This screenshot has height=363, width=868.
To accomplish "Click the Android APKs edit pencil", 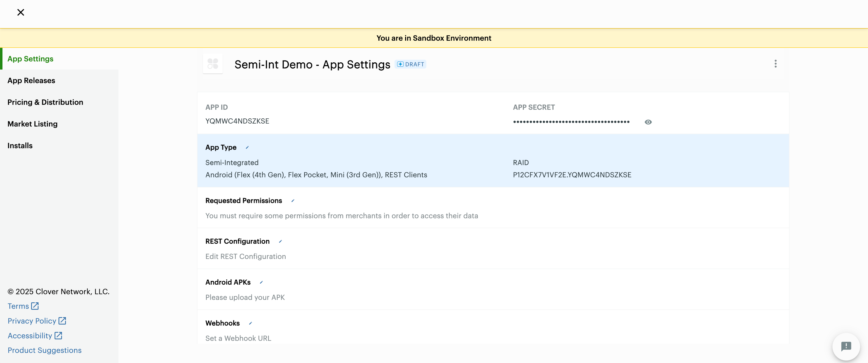I will coord(261,282).
